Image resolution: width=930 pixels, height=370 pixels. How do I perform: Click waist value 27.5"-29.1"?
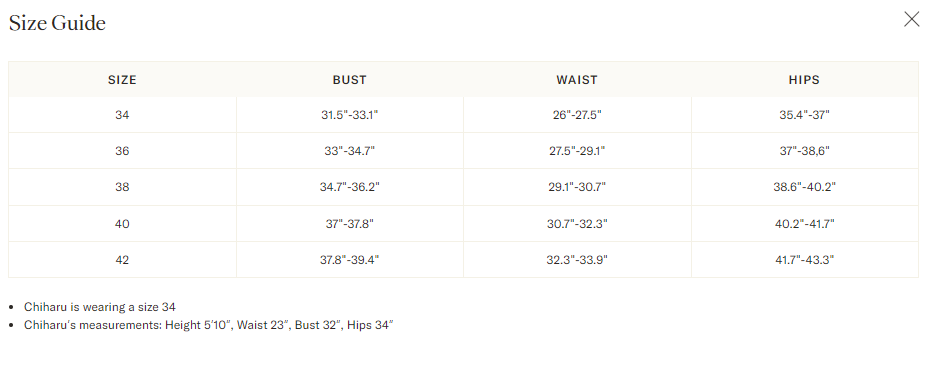[577, 151]
